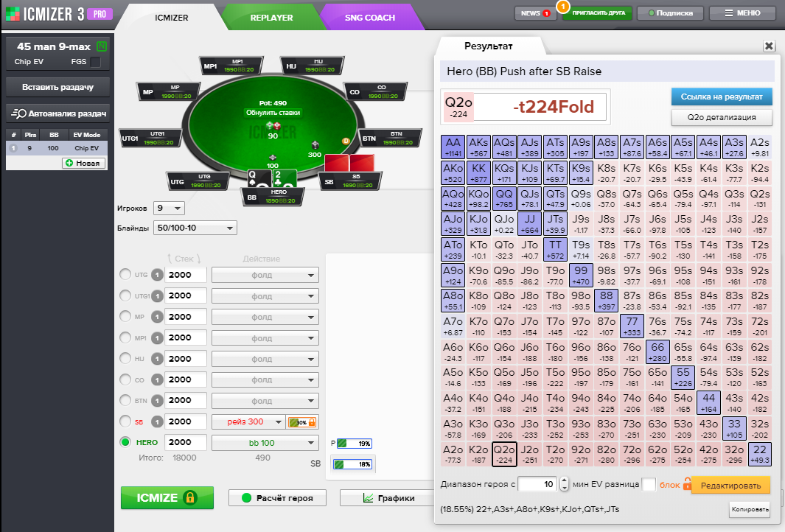Click the P 19% range bar
The image size is (785, 532).
tap(354, 444)
